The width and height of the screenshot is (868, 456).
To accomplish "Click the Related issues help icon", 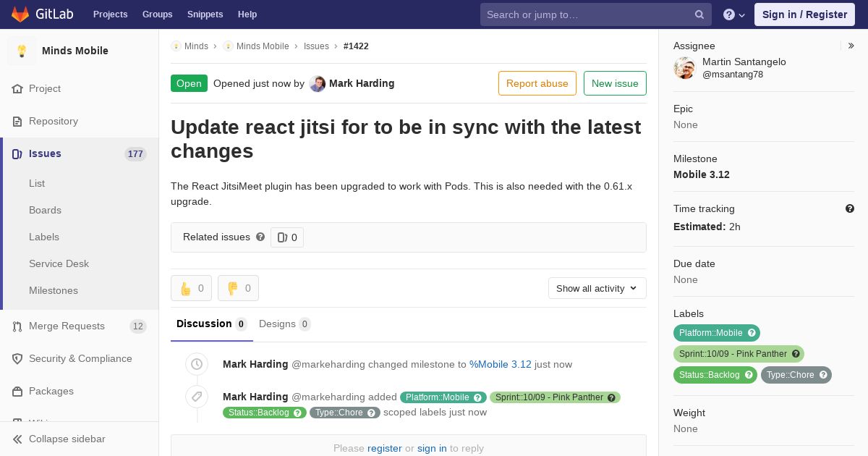I will click(x=260, y=237).
